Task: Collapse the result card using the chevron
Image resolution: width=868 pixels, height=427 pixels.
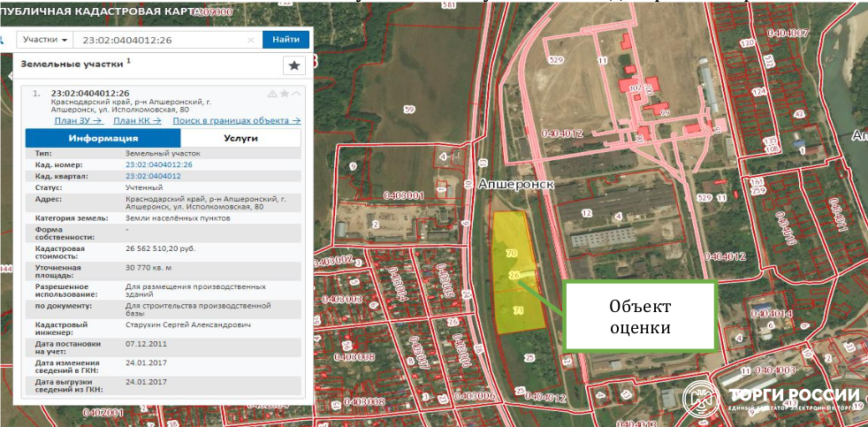Action: click(x=296, y=94)
